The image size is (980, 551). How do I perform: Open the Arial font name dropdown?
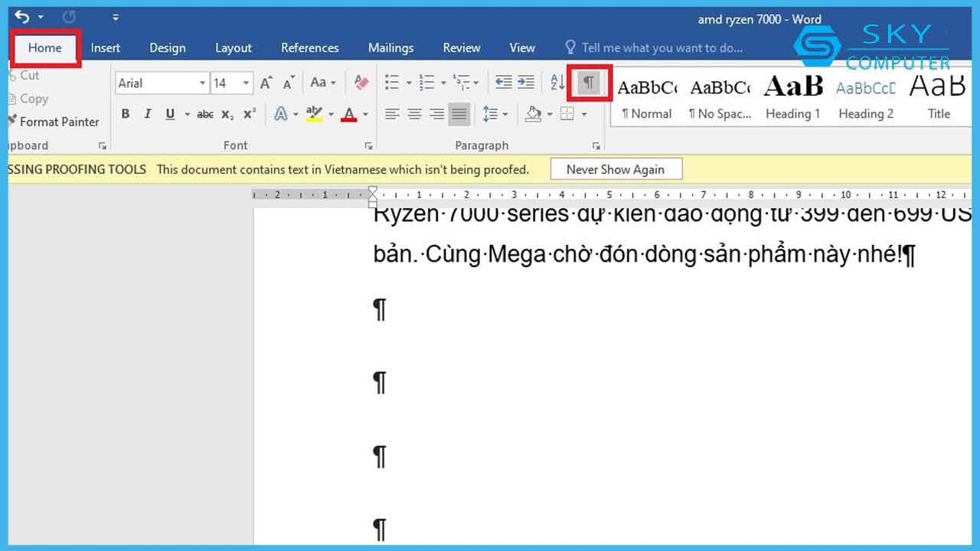click(x=202, y=83)
